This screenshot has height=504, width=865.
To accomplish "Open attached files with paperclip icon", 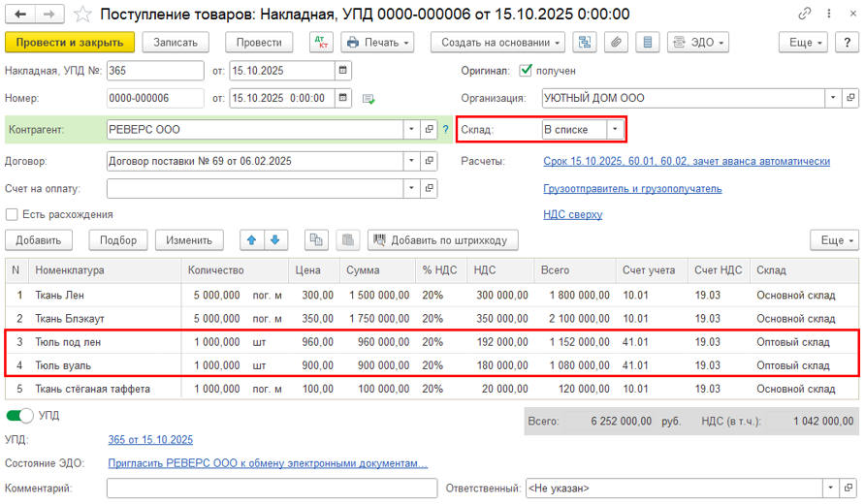I will point(616,43).
